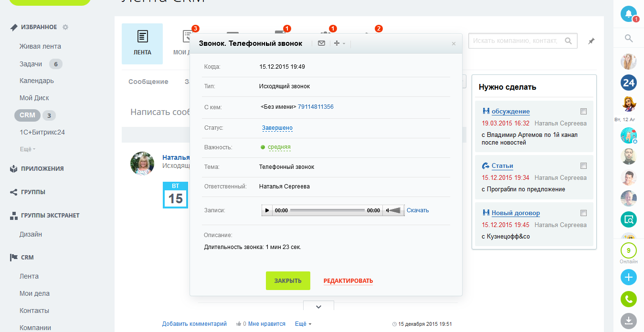644x332 pixels.
Task: Open Ещё dropdown under the post
Action: [303, 324]
